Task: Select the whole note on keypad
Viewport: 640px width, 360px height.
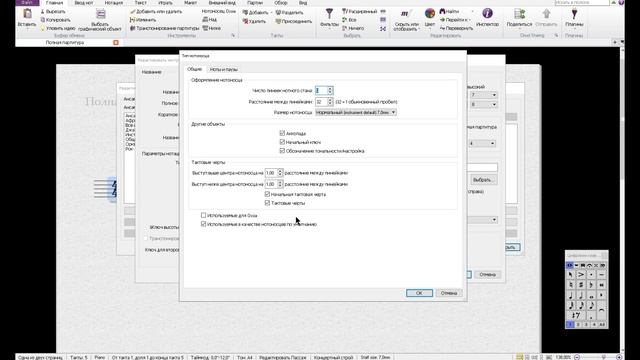Action: tap(591, 295)
